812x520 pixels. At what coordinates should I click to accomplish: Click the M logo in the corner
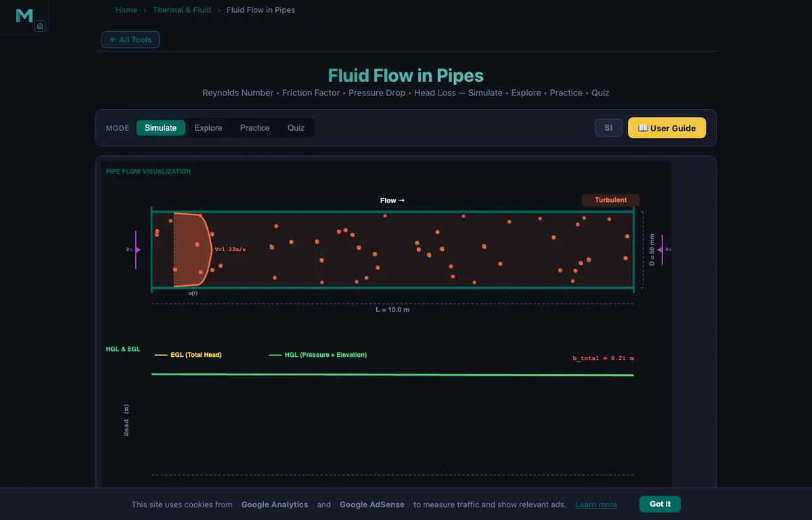[24, 16]
